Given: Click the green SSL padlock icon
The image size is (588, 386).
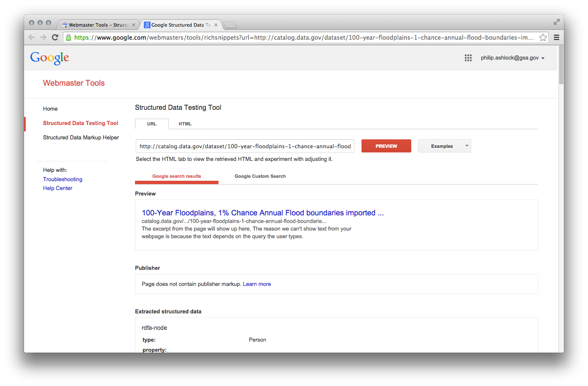Looking at the screenshot, I should pos(68,37).
